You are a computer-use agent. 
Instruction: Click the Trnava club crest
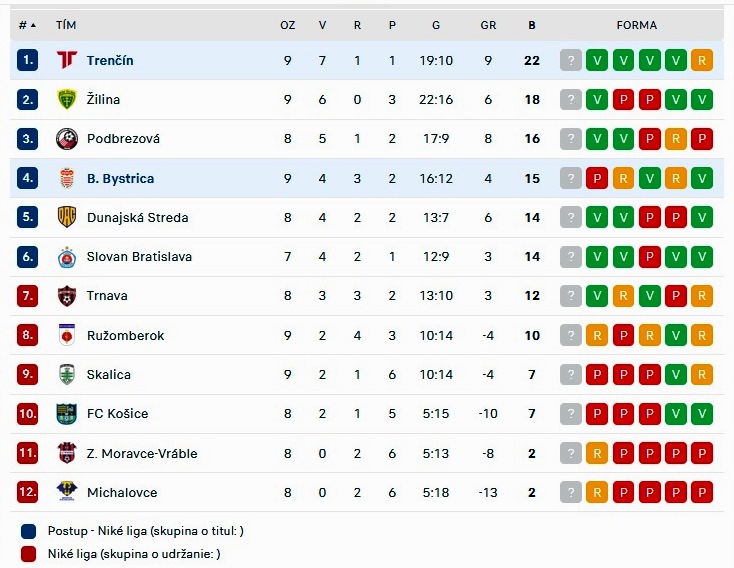(66, 296)
